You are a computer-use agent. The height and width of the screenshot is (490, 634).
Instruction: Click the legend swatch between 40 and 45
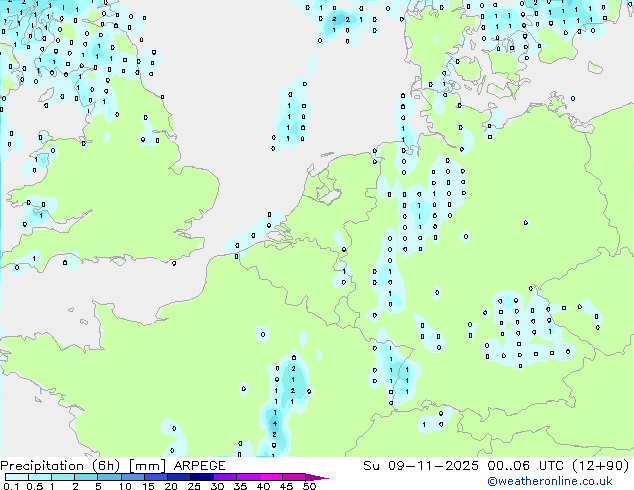coord(271,477)
